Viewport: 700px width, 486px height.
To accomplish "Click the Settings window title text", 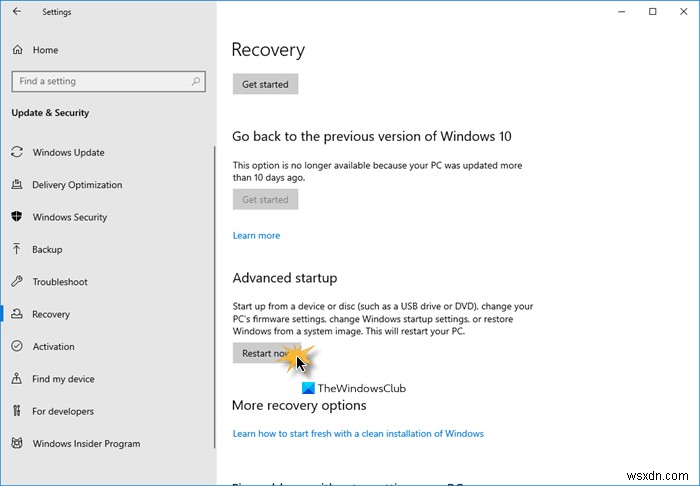I will [x=57, y=12].
